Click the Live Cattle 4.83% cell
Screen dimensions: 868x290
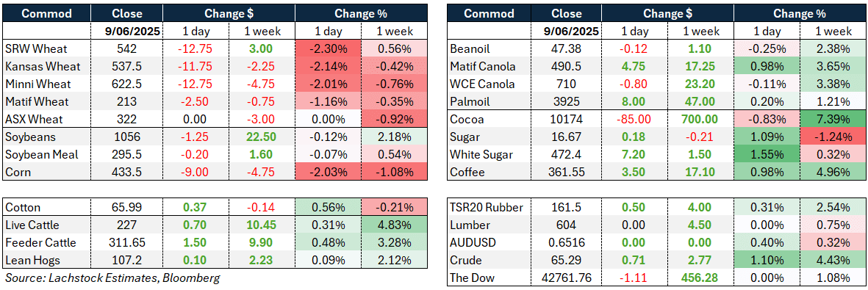click(395, 226)
